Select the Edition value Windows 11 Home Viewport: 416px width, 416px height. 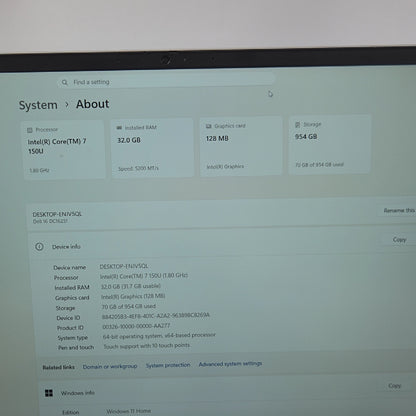pos(129,411)
